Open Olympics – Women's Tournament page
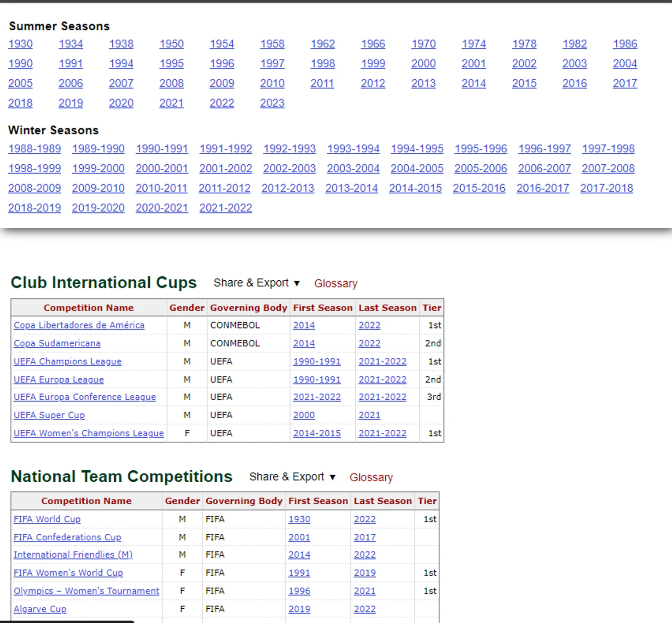Screen dimensions: 672x623 [86, 591]
